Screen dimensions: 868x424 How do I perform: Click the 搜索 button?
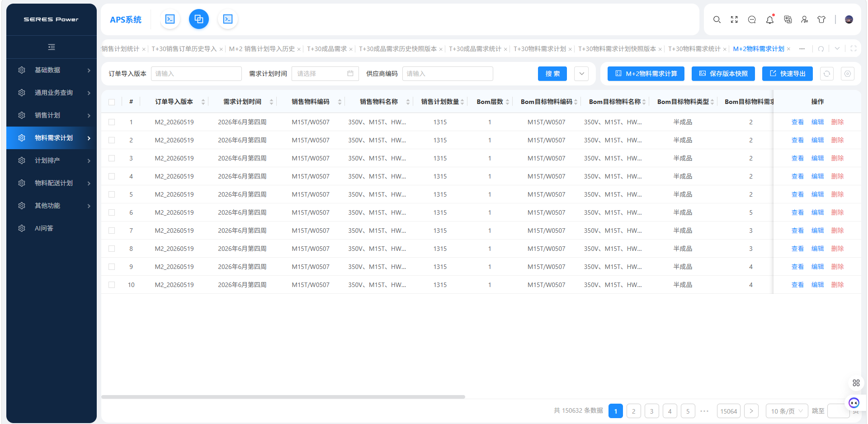[x=552, y=74]
